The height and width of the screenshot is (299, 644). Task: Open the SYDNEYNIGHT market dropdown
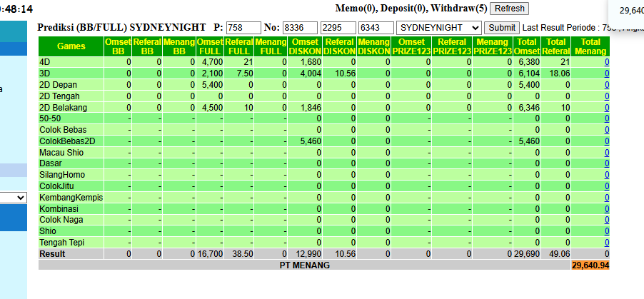(x=438, y=28)
